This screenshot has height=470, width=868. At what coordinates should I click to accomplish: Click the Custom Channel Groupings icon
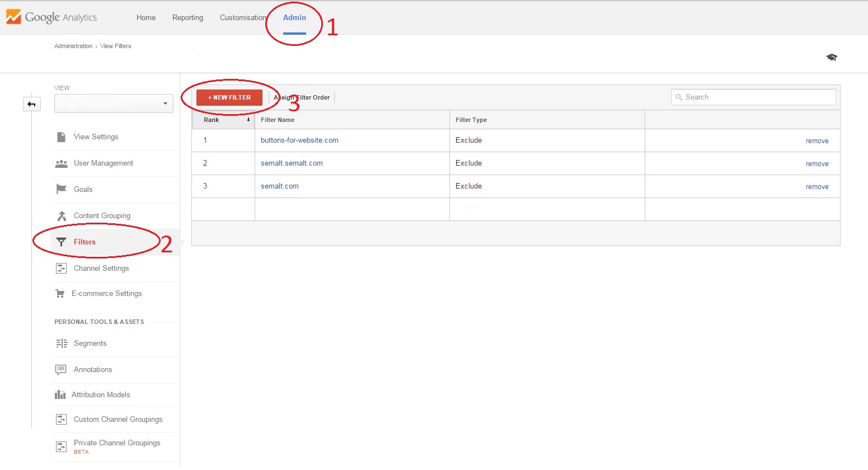click(62, 420)
